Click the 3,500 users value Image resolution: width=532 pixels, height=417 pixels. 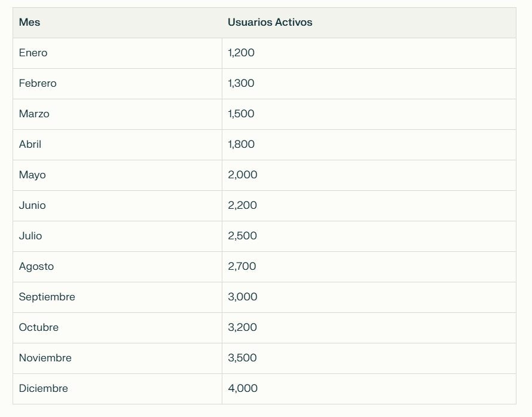pos(242,358)
